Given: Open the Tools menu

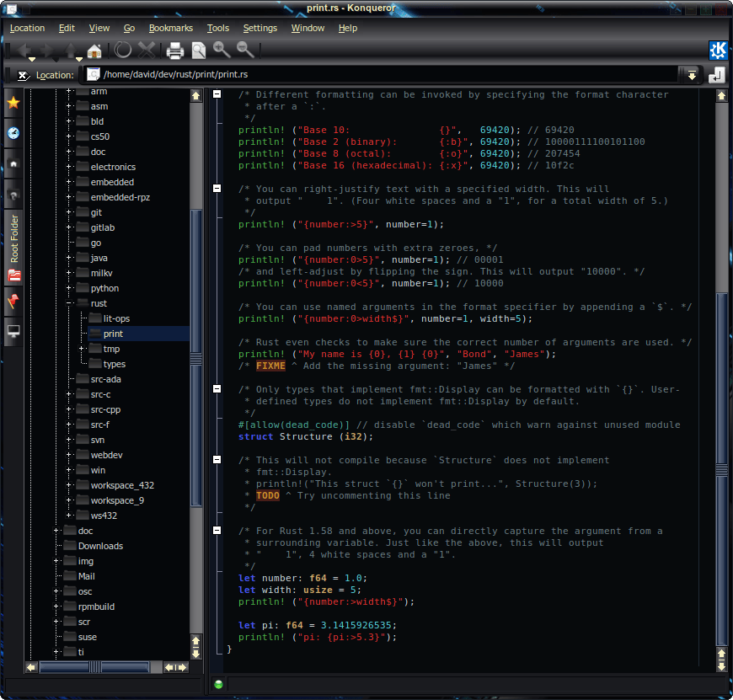Looking at the screenshot, I should (218, 28).
